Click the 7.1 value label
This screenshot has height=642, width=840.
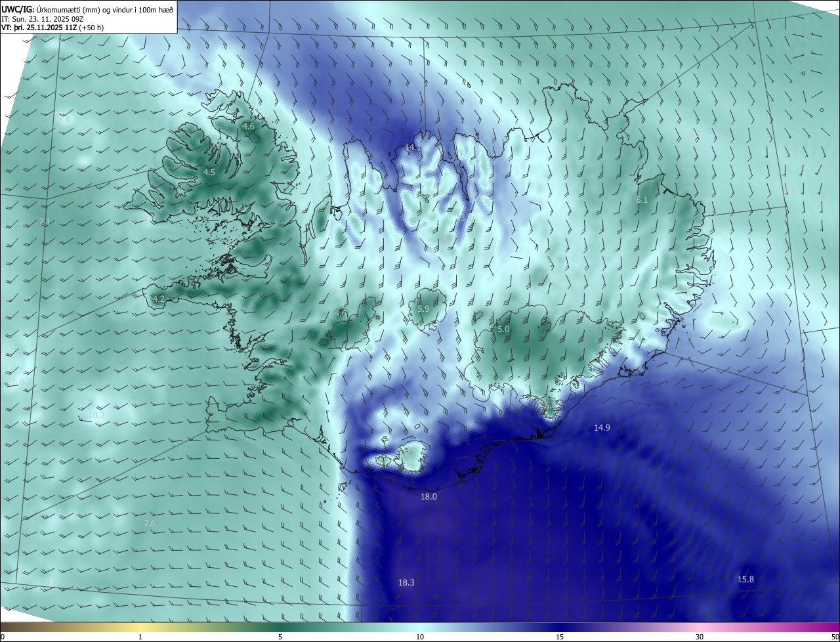[44, 221]
